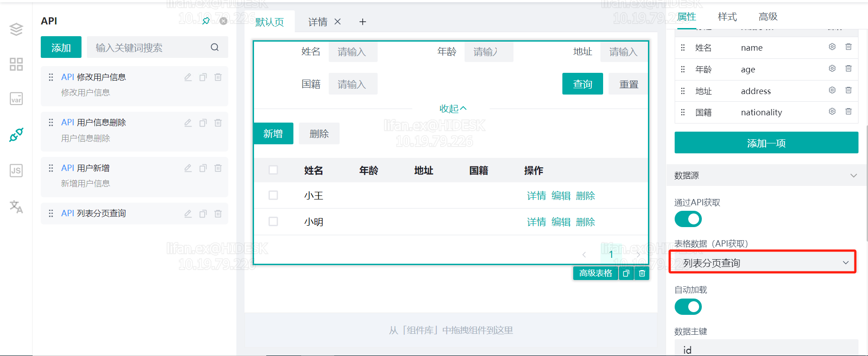Switch to the 详情 tab

click(x=318, y=22)
